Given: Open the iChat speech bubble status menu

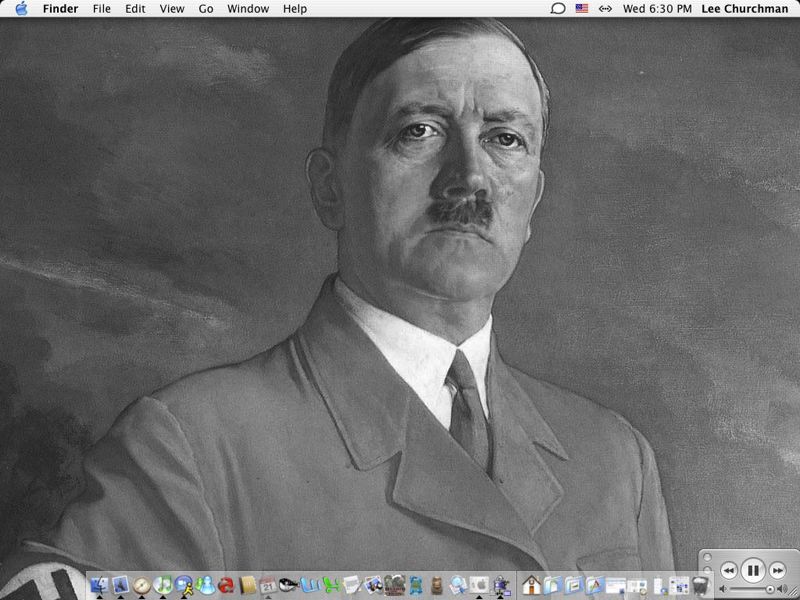Looking at the screenshot, I should [x=558, y=9].
